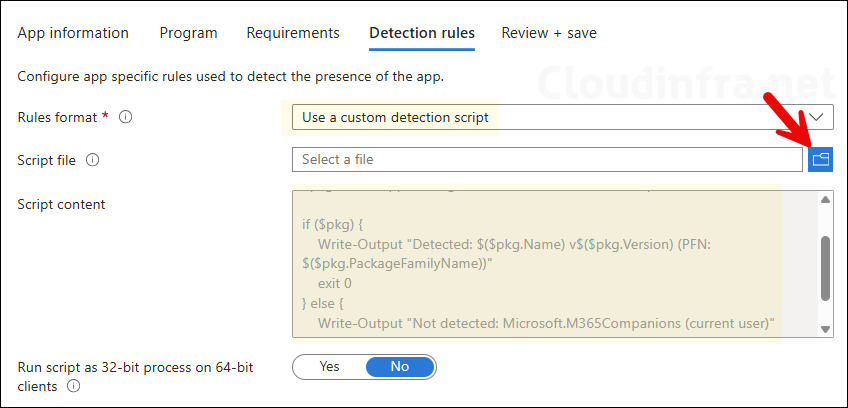This screenshot has width=848, height=408.
Task: Expand the Rules format dropdown chevron
Action: [819, 117]
